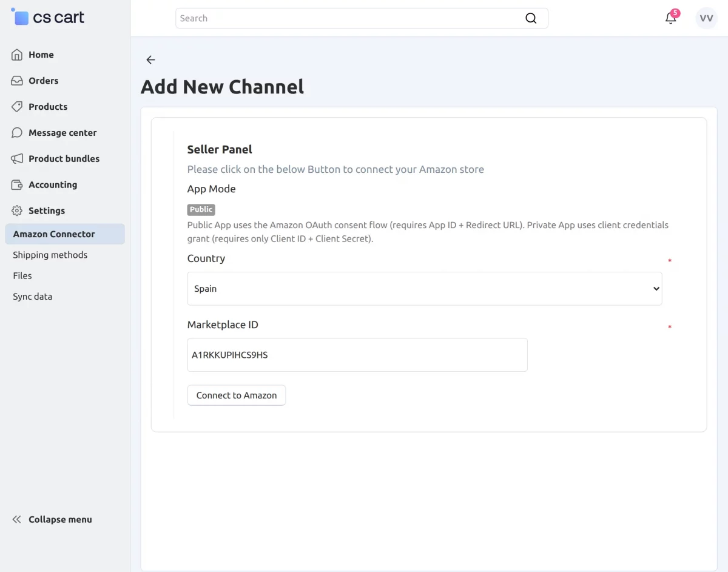Click the Product bundles megaphone icon

point(17,159)
